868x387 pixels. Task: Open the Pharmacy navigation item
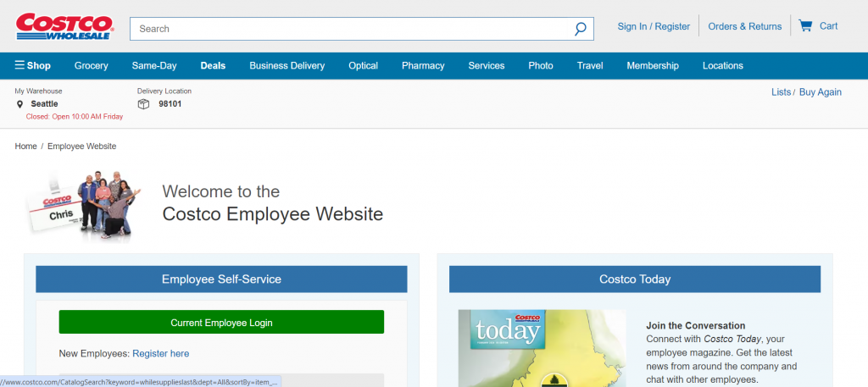click(x=423, y=66)
